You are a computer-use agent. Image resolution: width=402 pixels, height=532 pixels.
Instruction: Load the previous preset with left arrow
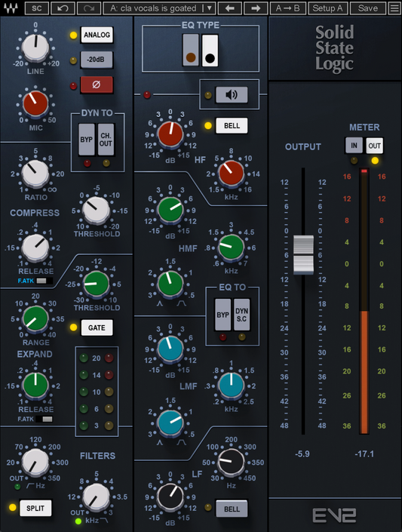(x=230, y=8)
